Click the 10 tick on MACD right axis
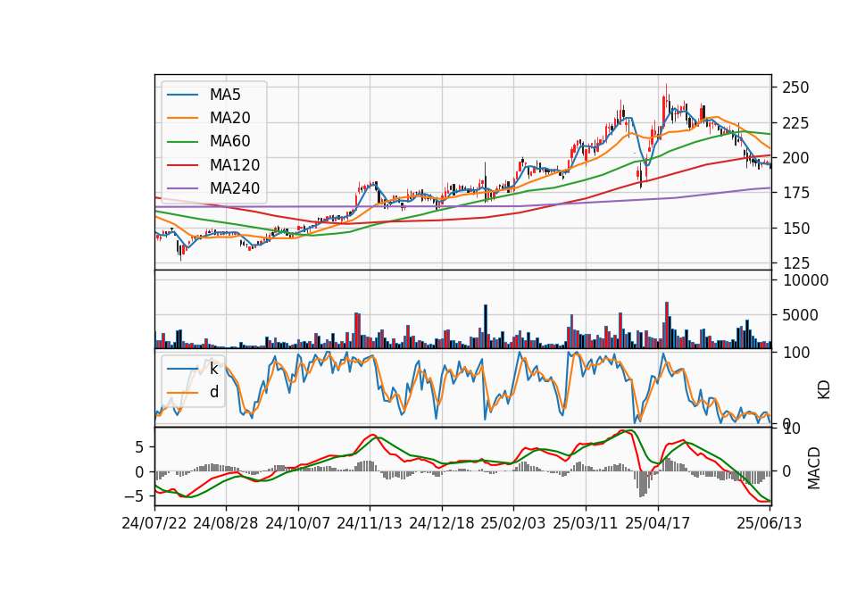The image size is (857, 616). (792, 429)
